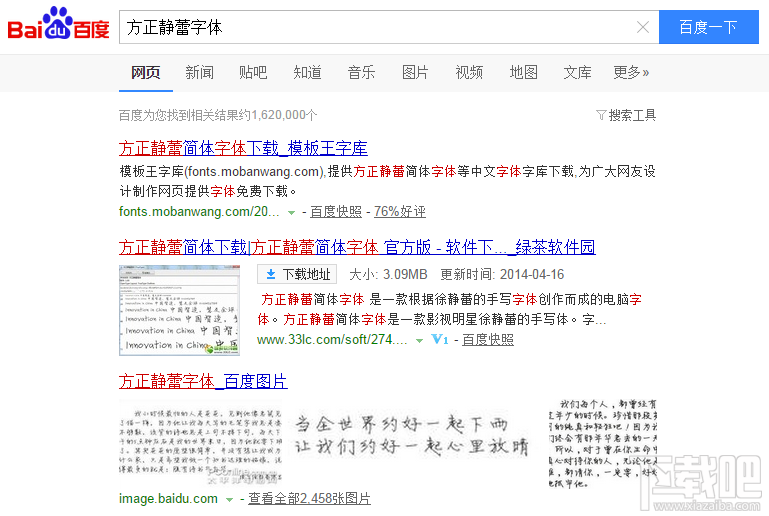
Task: Switch to the 新闻 tab
Action: tap(200, 72)
